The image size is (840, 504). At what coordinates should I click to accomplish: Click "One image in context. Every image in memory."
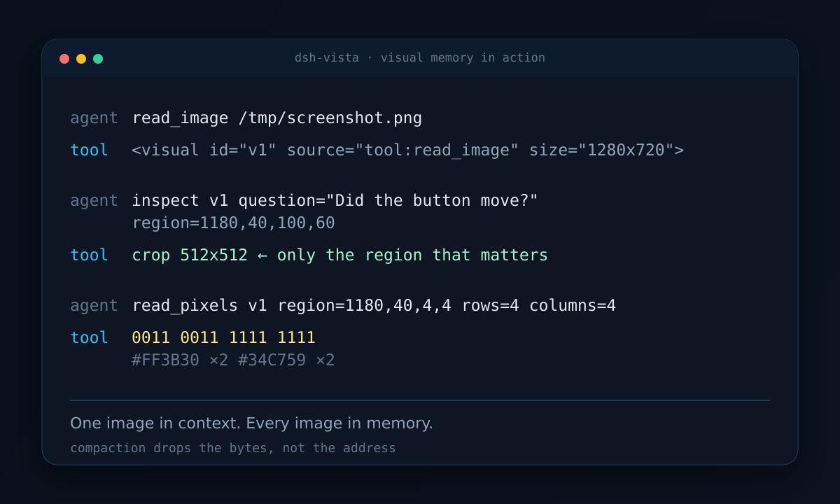point(251,423)
